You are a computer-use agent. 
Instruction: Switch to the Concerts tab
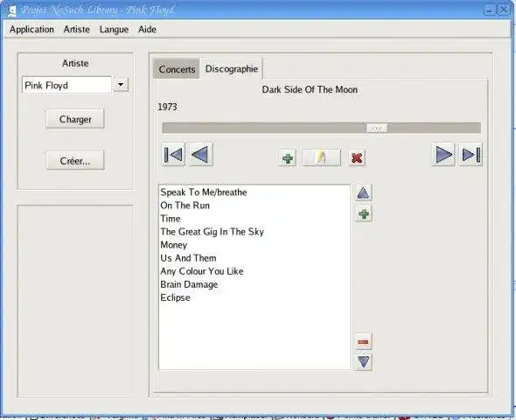[177, 69]
